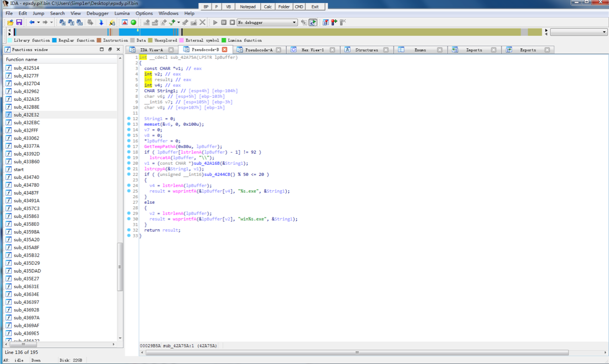Screen dimensions: 609x364
Task: Click the Library function legend swatch
Action: pyautogui.click(x=10, y=40)
